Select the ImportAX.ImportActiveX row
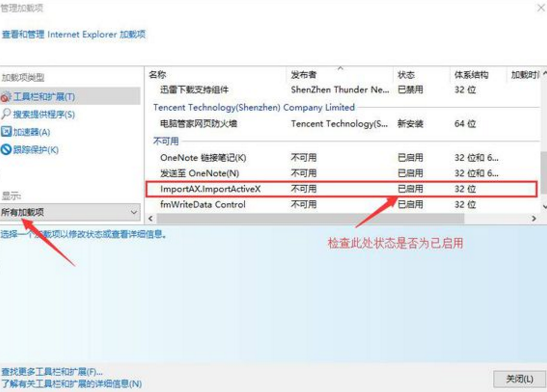This screenshot has width=547, height=392. pyautogui.click(x=342, y=189)
